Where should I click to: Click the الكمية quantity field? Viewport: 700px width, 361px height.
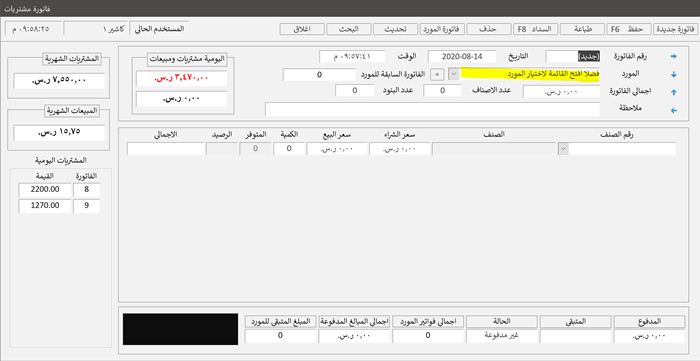point(289,149)
